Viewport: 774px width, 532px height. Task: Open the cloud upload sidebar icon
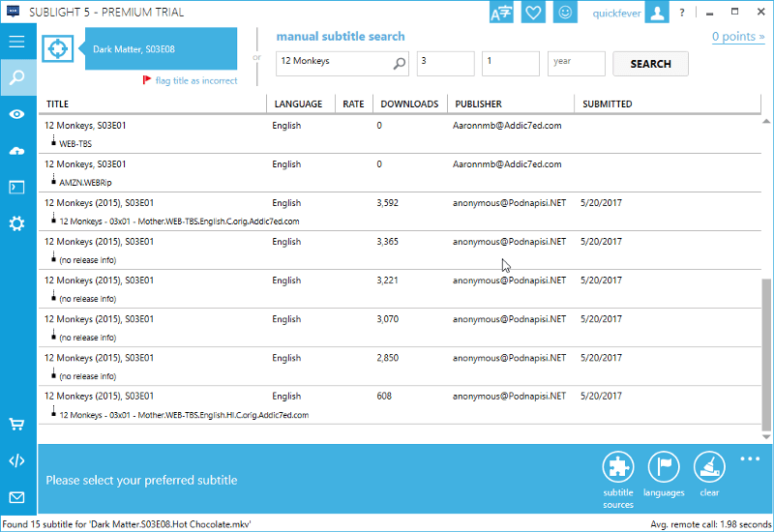[x=16, y=151]
